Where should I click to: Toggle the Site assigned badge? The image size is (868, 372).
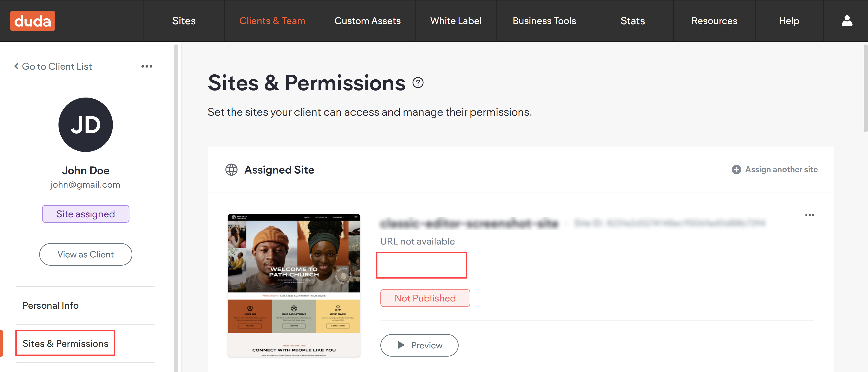(85, 213)
